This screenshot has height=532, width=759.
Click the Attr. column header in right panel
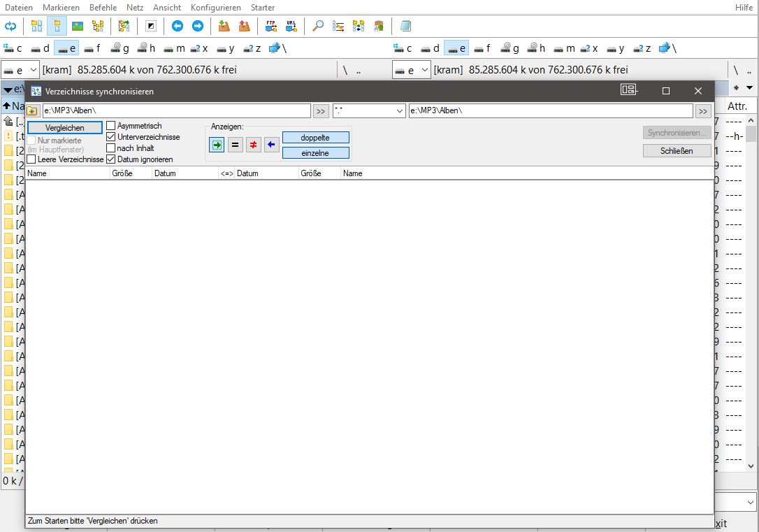737,106
